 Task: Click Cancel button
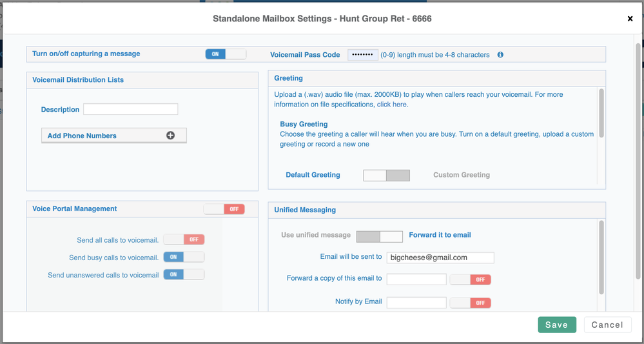(x=607, y=325)
